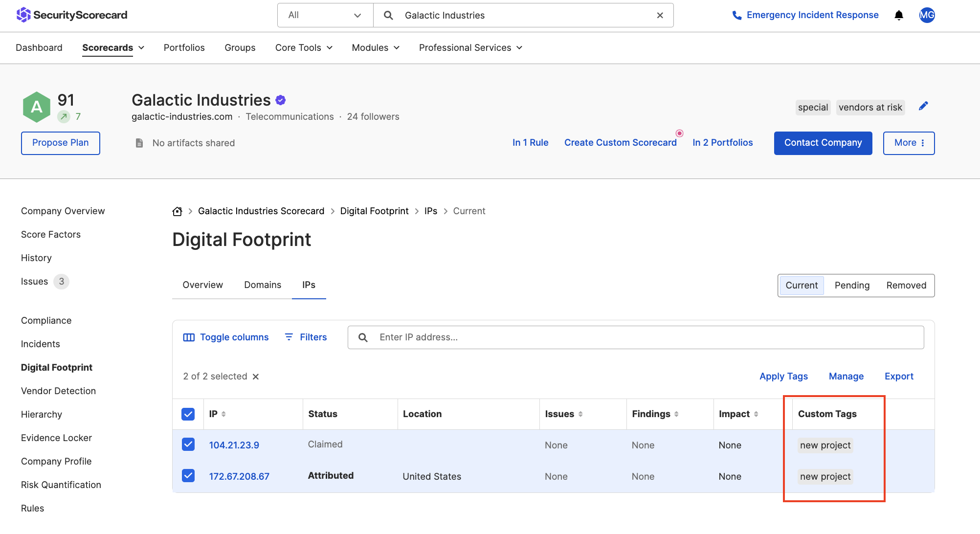
Task: Click new project tag for 104.21.23.9
Action: (825, 445)
